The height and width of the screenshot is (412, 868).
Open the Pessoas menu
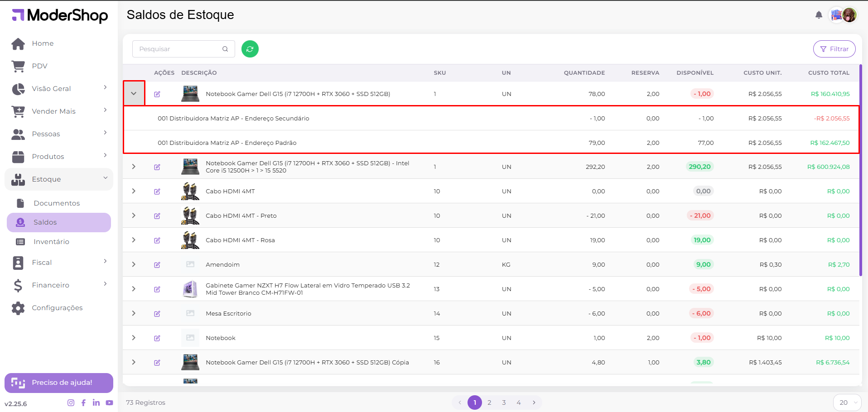[59, 134]
